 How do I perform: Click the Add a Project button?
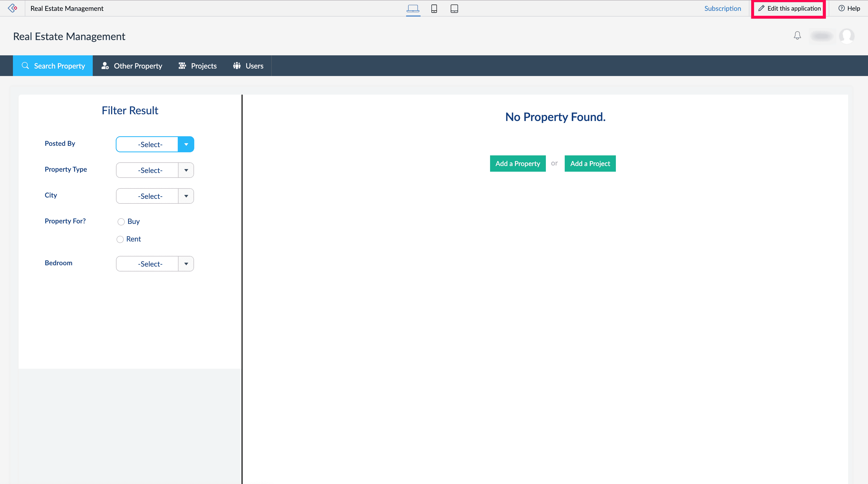tap(590, 164)
